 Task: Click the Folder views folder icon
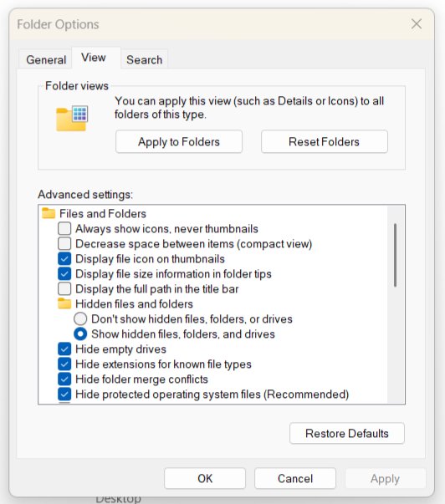click(72, 118)
